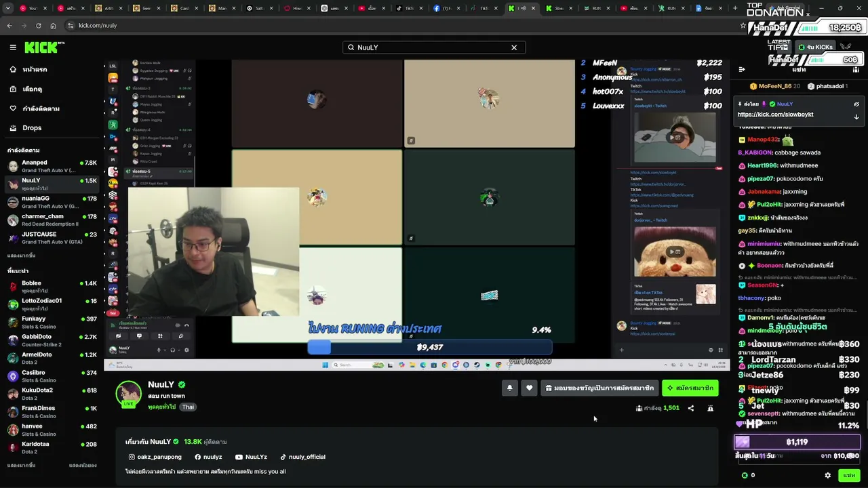Share the NuuLY stream
The height and width of the screenshot is (488, 868).
point(690,408)
